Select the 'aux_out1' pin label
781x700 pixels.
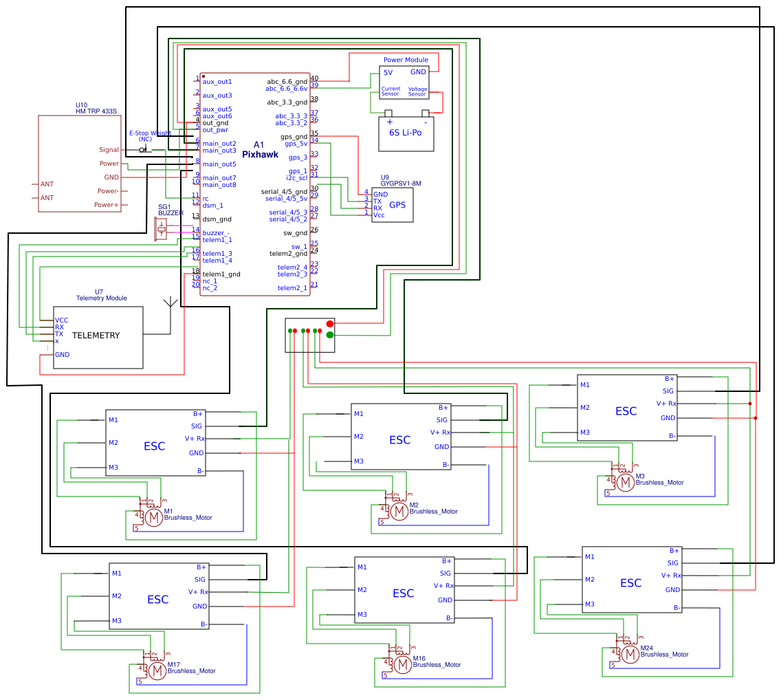click(217, 82)
